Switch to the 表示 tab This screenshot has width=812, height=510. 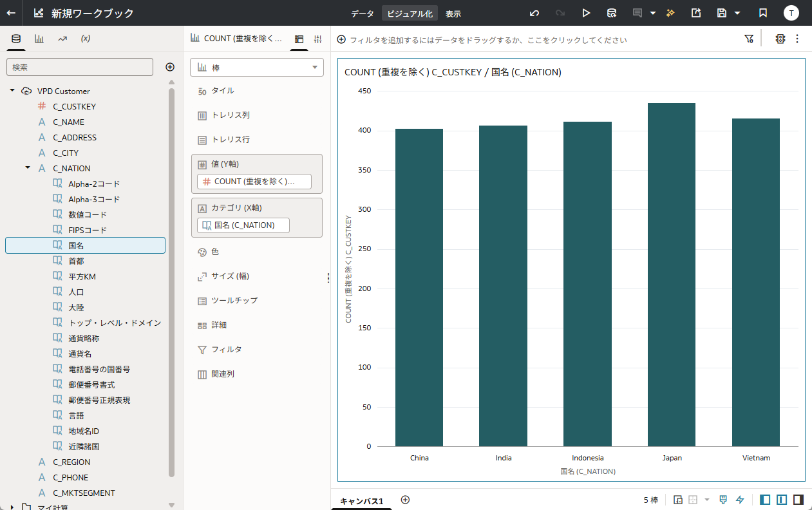click(453, 14)
